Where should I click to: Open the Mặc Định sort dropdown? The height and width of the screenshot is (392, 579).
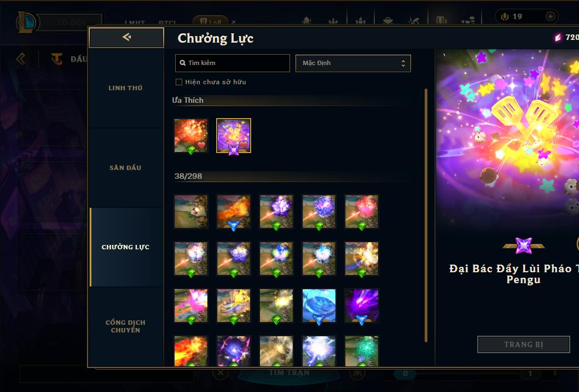(x=353, y=63)
